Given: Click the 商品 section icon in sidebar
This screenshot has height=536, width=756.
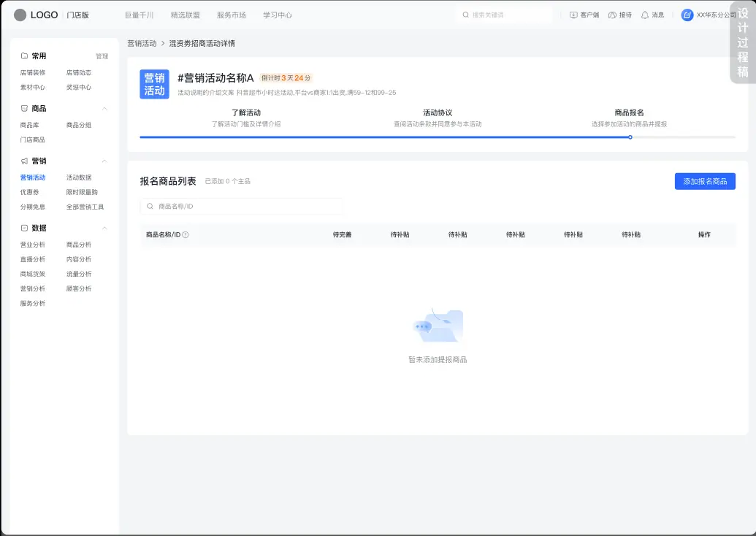Looking at the screenshot, I should (24, 109).
